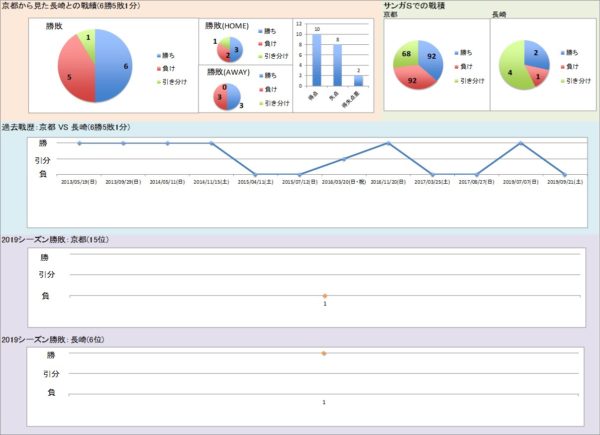The width and height of the screenshot is (600, 435).
Task: Click the 負け legend entry of the 長崎 stadium pie
Action: (570, 67)
